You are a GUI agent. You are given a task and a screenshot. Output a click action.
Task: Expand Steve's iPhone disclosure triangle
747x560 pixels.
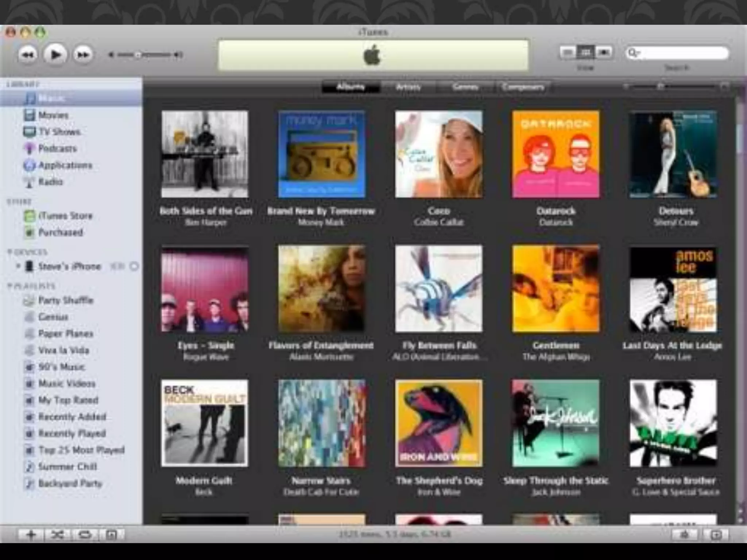pos(18,266)
